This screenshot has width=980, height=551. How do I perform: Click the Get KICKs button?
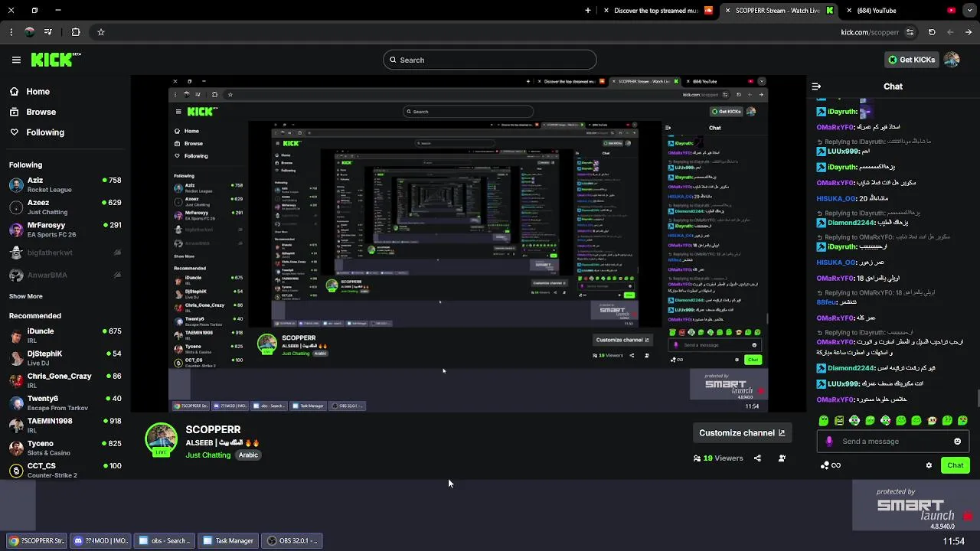(x=911, y=60)
